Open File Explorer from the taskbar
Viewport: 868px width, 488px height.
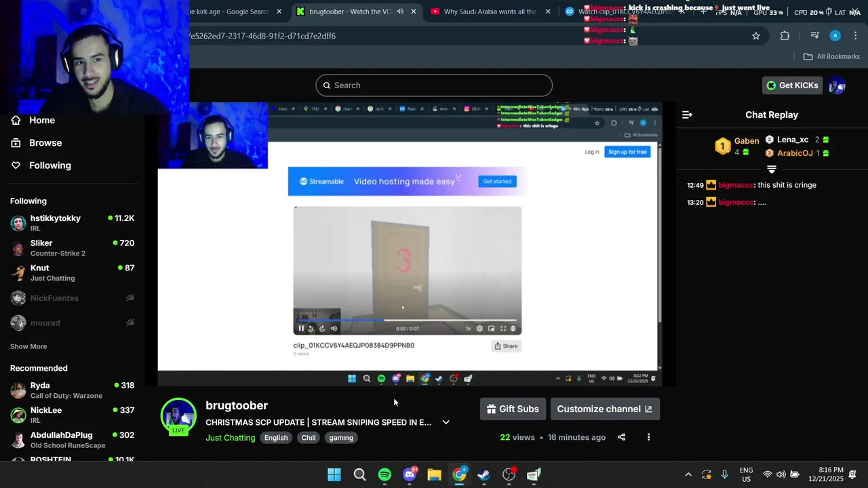click(435, 475)
